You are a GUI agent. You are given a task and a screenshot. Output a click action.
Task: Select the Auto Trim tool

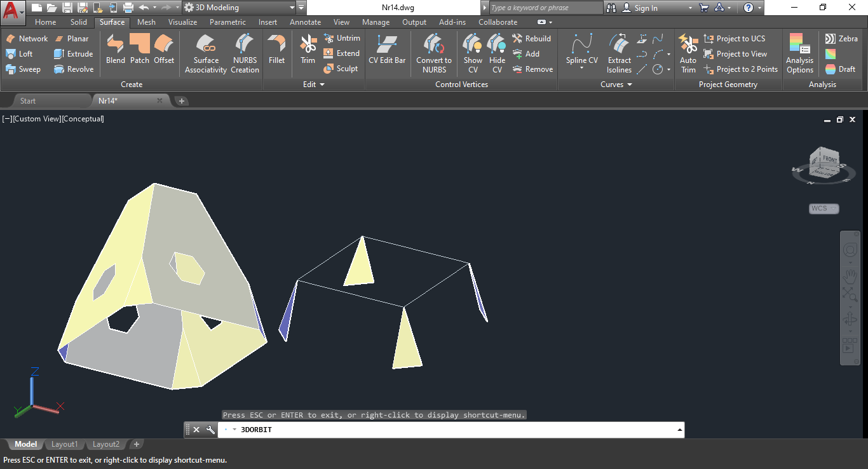tap(688, 53)
